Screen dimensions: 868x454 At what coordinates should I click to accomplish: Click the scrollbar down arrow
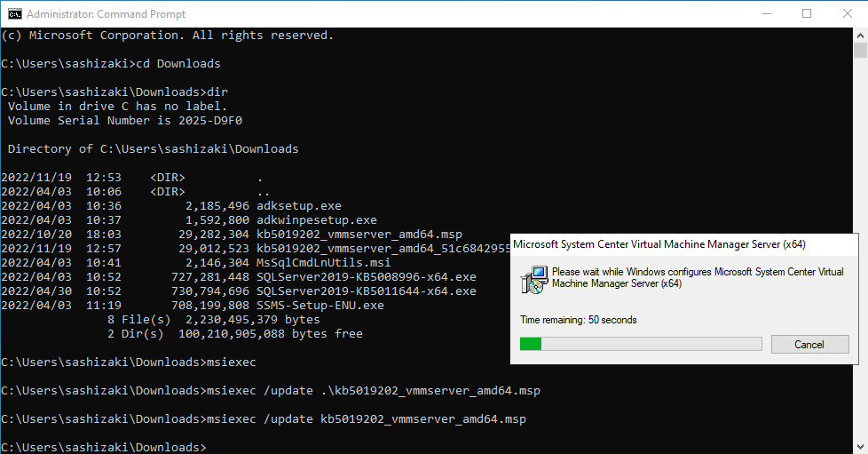860,447
